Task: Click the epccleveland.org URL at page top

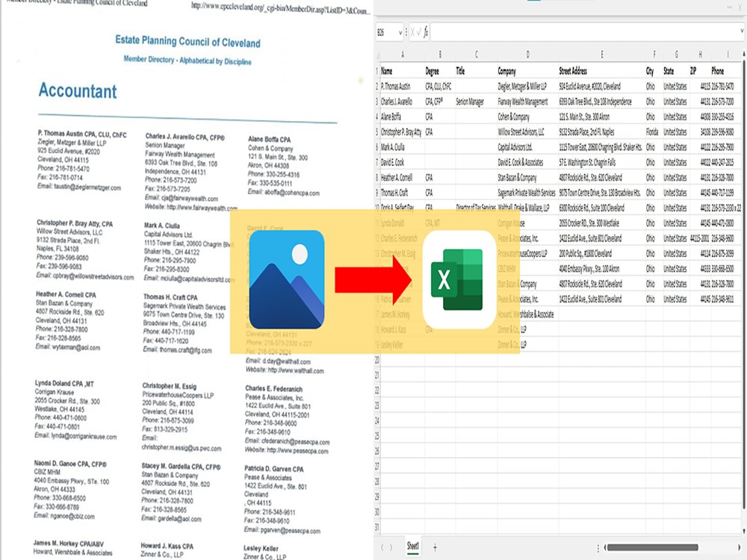Action: click(280, 8)
